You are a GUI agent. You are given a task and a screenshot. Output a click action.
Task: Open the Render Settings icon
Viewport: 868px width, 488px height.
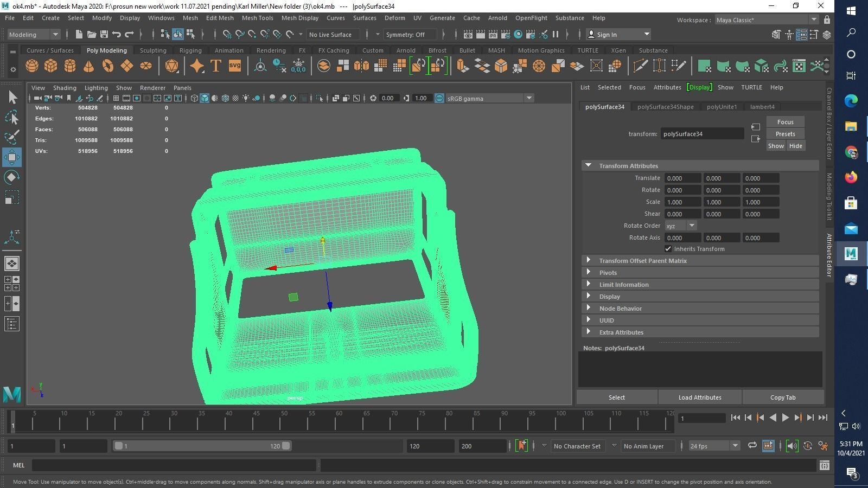coord(505,34)
